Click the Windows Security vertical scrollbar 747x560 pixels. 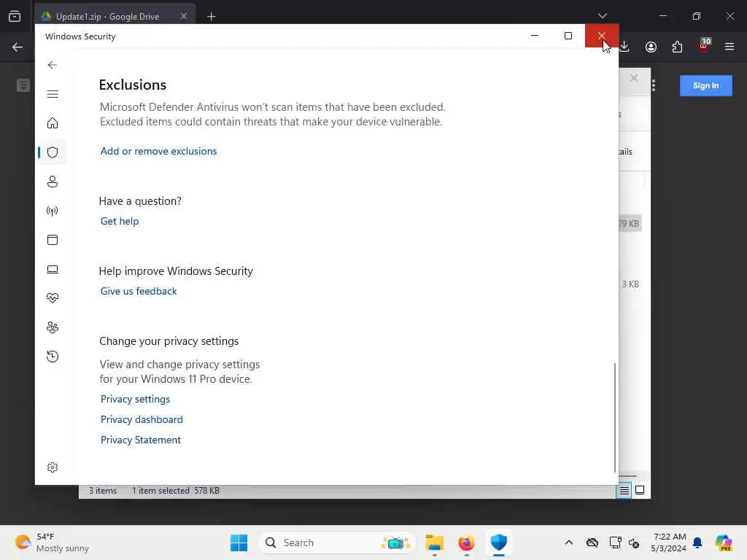click(614, 418)
